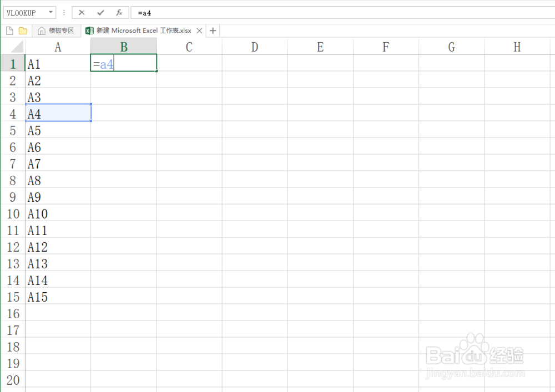
Task: Click cell containing A10
Action: tap(58, 213)
